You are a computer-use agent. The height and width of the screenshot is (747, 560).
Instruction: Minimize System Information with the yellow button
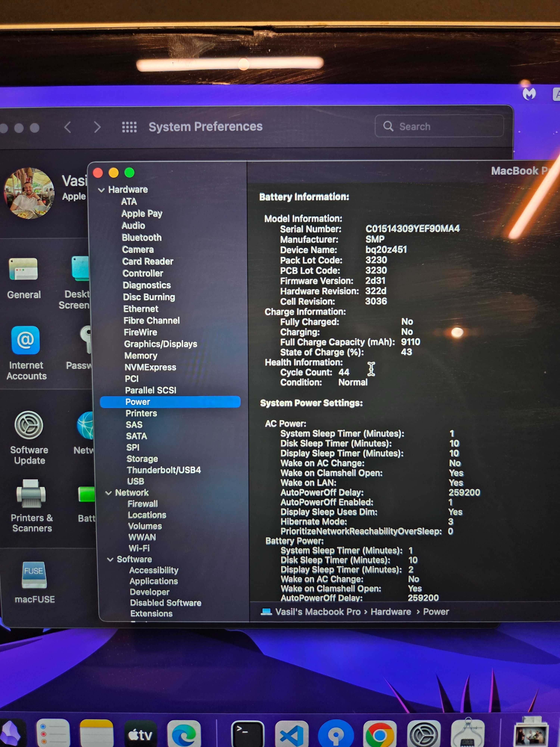point(114,173)
